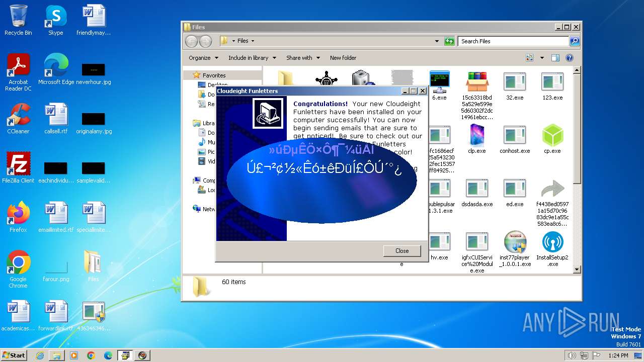The width and height of the screenshot is (644, 362).
Task: Click the 1:24 PM clock
Action: (618, 355)
